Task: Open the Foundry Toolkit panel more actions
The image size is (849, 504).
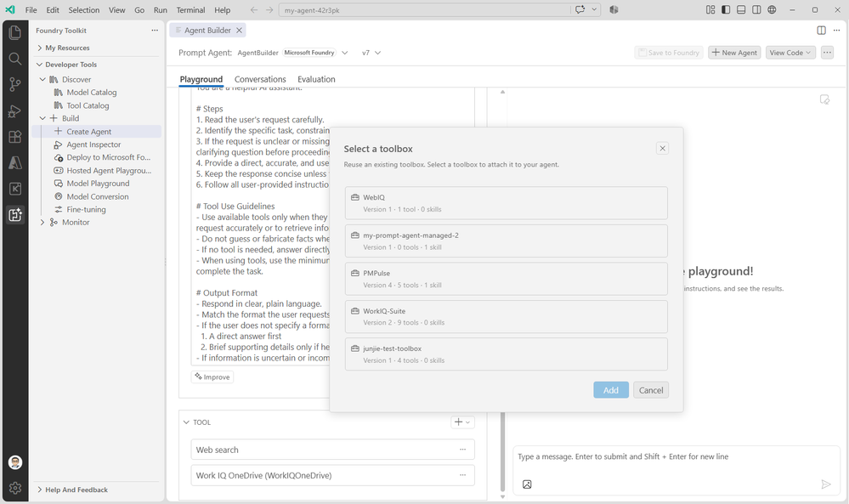Action: 155,31
